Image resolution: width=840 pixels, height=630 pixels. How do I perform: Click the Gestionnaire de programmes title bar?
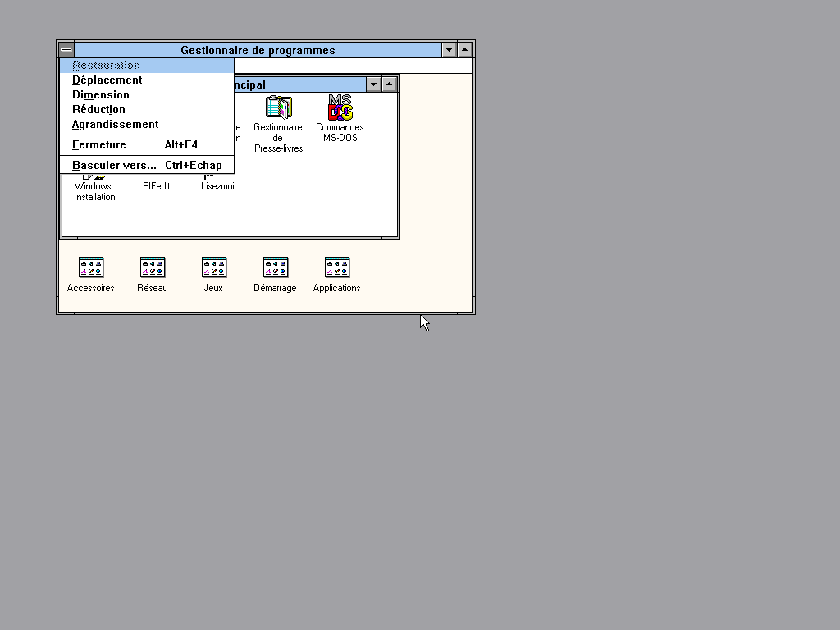coord(258,50)
